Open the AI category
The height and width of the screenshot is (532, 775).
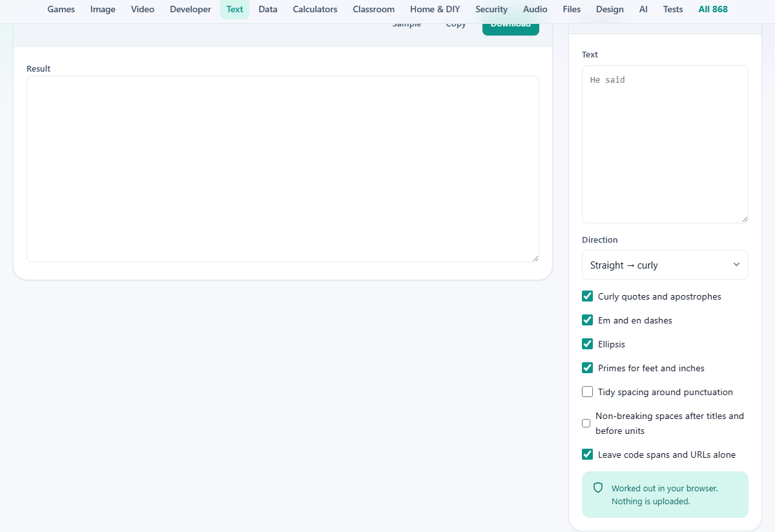pyautogui.click(x=643, y=9)
